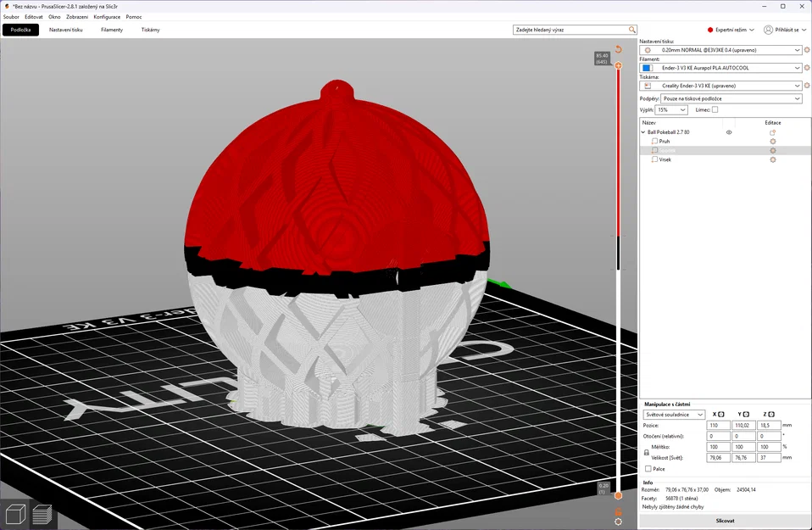Click the red Expertní režim mode dot
The height and width of the screenshot is (530, 812).
tap(710, 30)
